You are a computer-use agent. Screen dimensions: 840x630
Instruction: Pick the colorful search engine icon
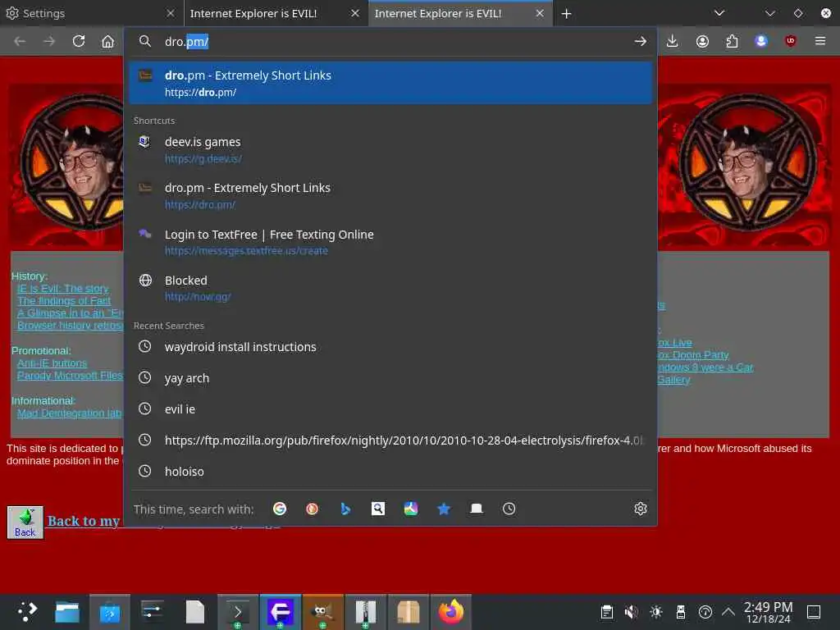411,509
